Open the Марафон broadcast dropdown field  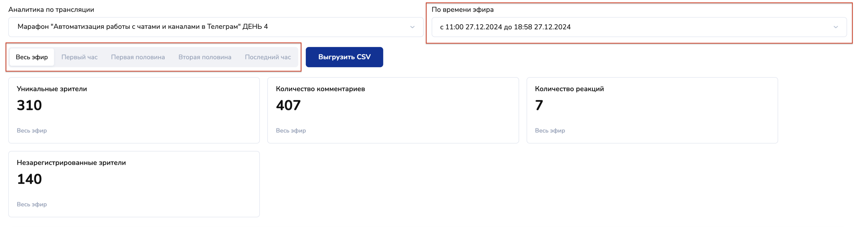[x=216, y=27]
